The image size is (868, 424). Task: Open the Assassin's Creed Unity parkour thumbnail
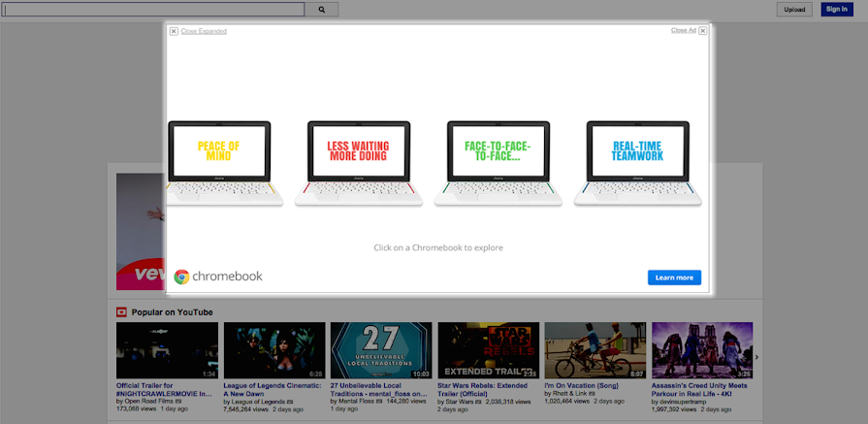pyautogui.click(x=702, y=350)
